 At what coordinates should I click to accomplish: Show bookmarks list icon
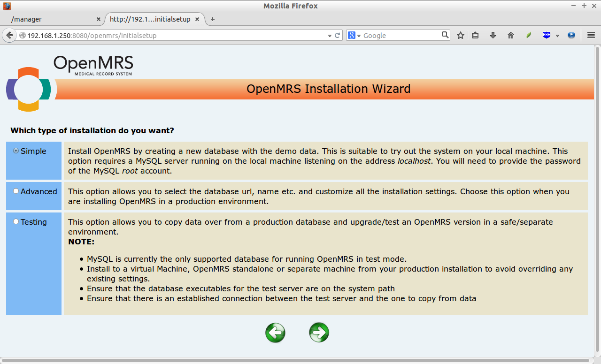tap(475, 35)
